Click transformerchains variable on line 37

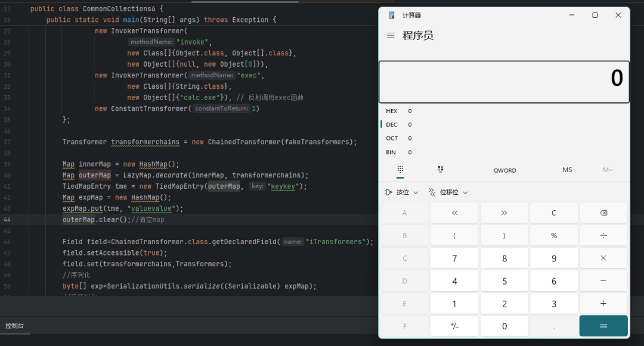pos(145,142)
